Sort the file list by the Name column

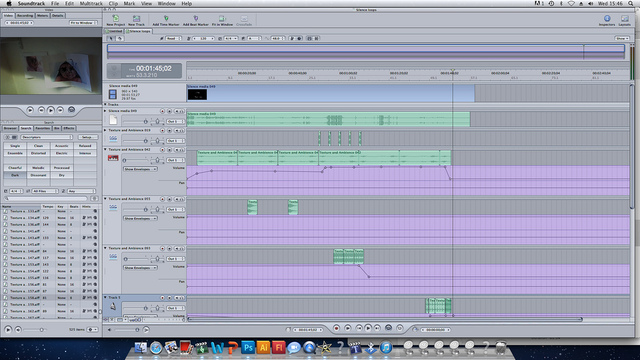pos(20,207)
